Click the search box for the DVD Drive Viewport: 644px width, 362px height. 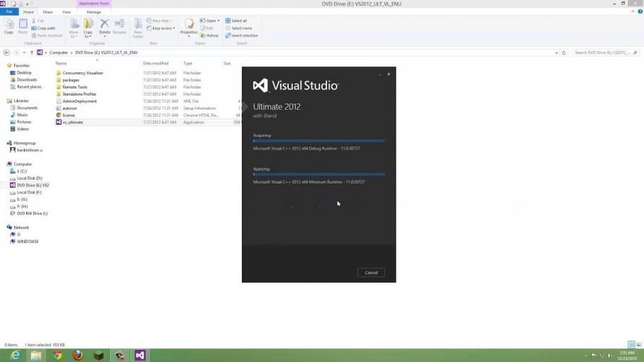pyautogui.click(x=602, y=52)
